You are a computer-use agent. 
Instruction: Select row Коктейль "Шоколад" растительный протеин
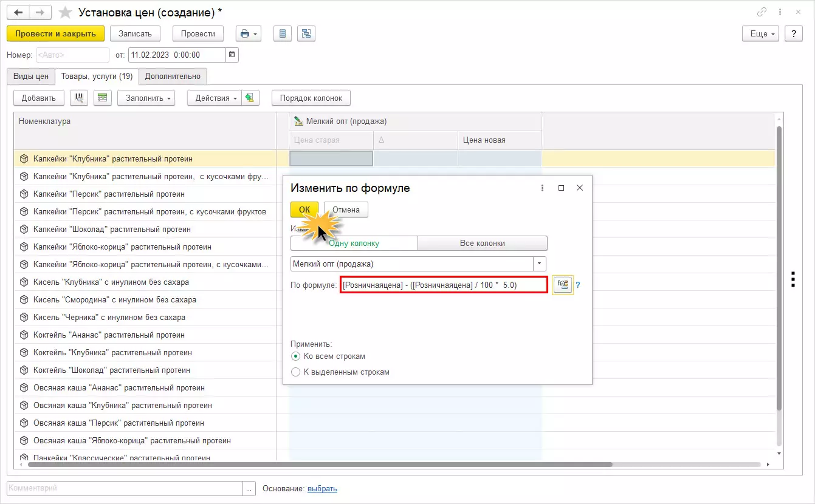(x=145, y=370)
